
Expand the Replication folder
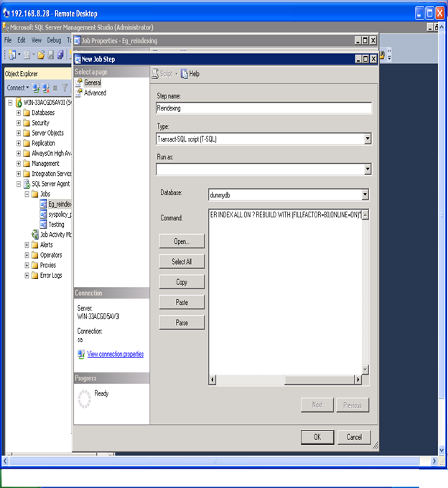click(x=19, y=143)
